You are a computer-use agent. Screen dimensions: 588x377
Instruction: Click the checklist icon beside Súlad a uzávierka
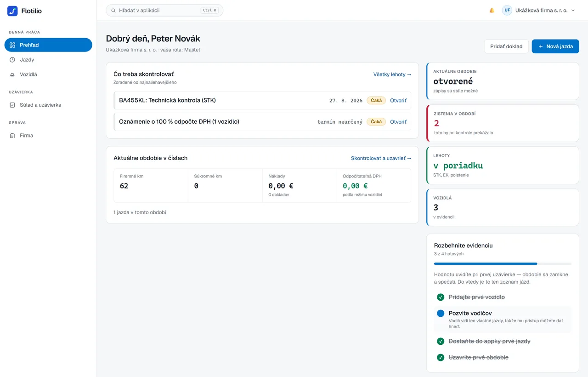pyautogui.click(x=12, y=105)
